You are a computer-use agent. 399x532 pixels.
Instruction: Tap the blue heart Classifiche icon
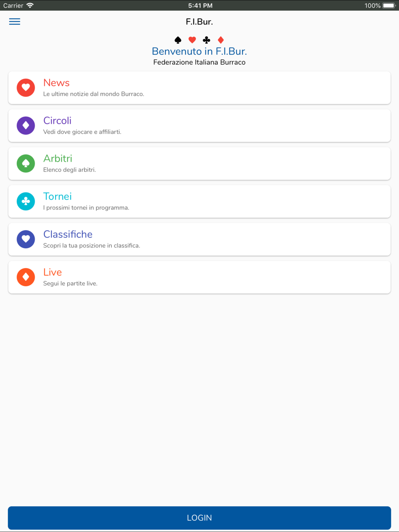click(26, 239)
